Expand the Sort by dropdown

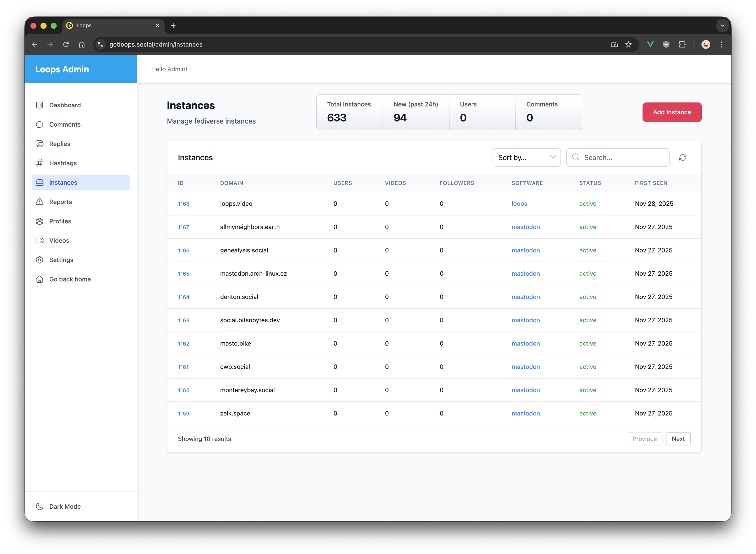pos(526,158)
